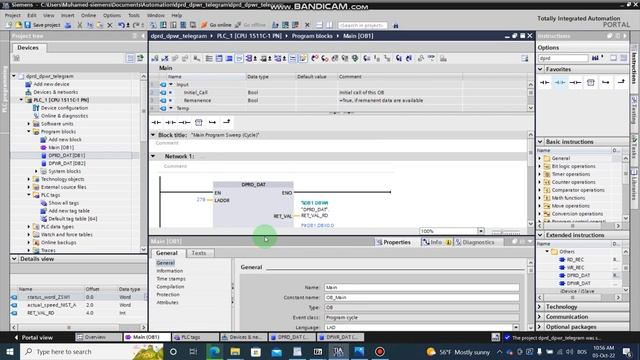Expand the Communication instructions section
640x360 pixels.
click(x=540, y=317)
